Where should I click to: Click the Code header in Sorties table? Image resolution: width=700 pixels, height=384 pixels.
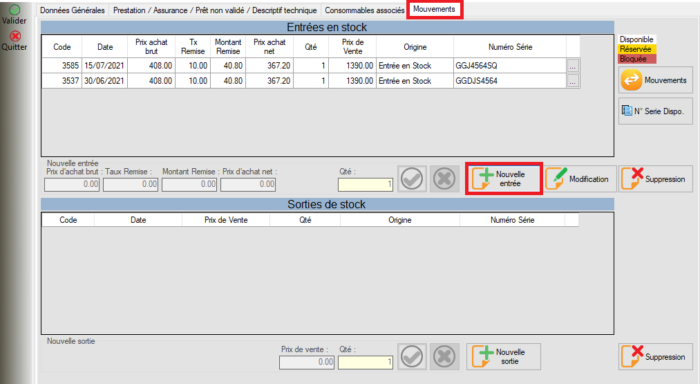68,220
